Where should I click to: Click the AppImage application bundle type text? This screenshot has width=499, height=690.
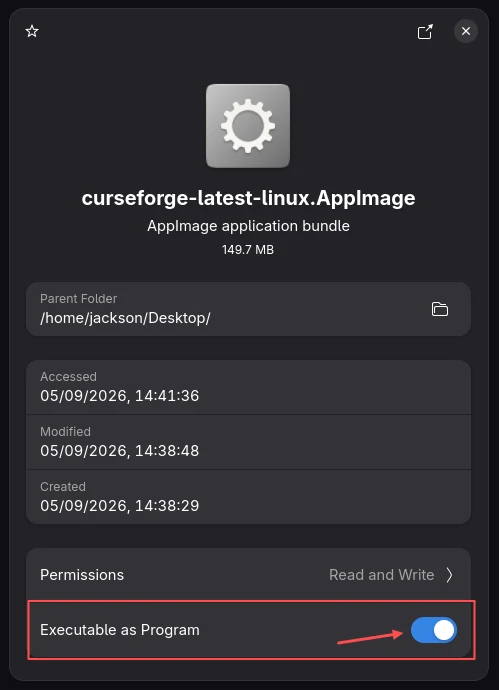tap(249, 226)
